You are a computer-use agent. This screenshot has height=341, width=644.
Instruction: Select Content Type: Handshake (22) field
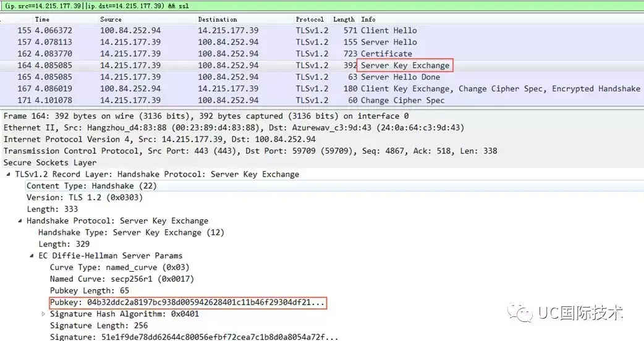[x=91, y=186]
